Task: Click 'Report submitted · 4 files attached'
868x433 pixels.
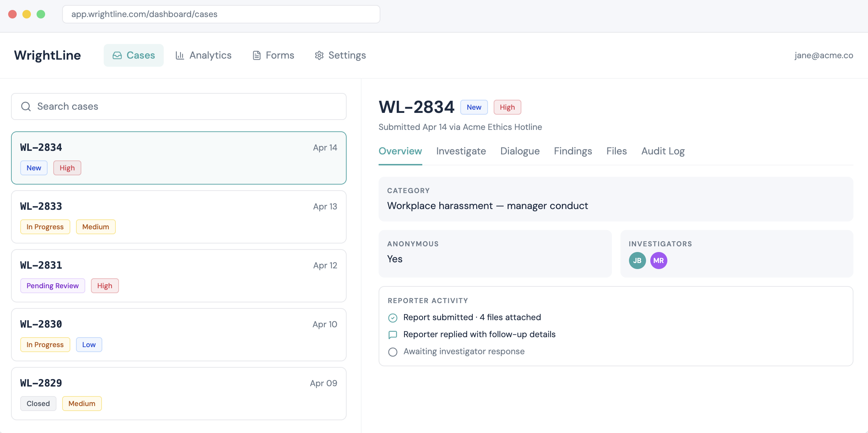Action: pos(472,317)
